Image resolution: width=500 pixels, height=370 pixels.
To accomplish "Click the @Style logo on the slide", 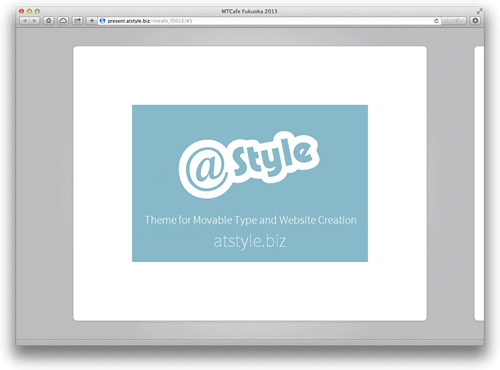I will 249,165.
